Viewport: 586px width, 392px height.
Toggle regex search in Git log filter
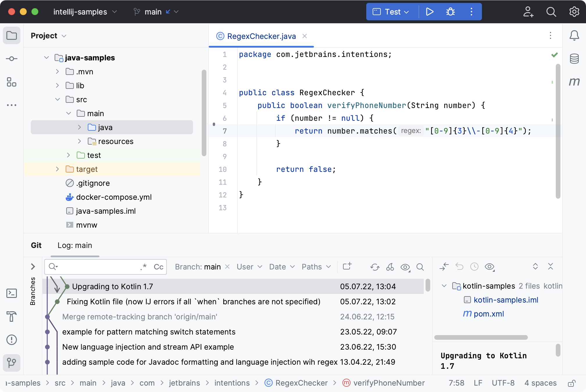click(x=144, y=267)
